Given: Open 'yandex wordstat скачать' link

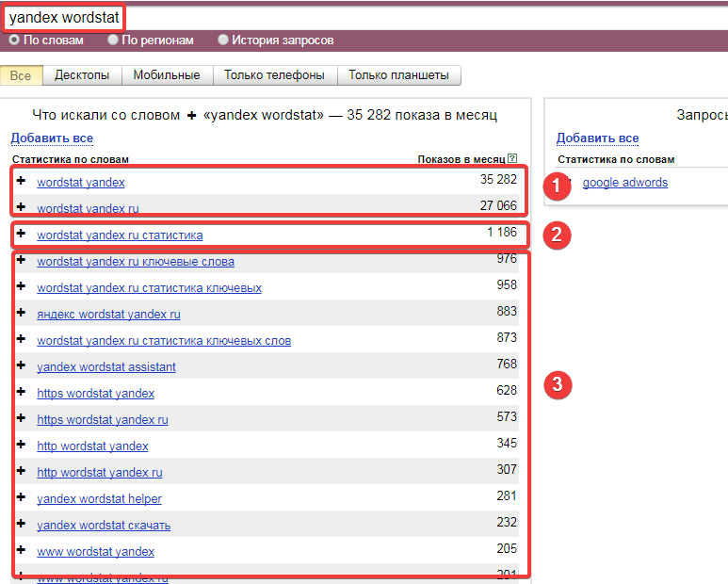Looking at the screenshot, I should [104, 526].
